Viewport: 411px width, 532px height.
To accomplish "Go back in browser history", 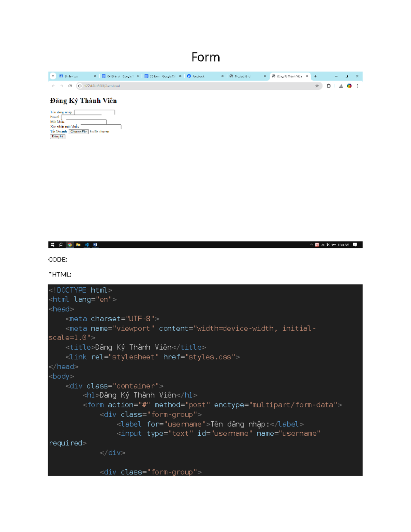I will 53,86.
